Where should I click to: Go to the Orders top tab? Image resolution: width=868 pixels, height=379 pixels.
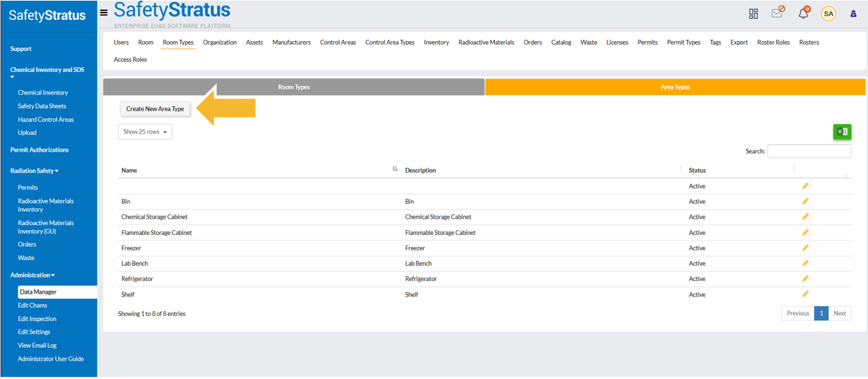533,42
